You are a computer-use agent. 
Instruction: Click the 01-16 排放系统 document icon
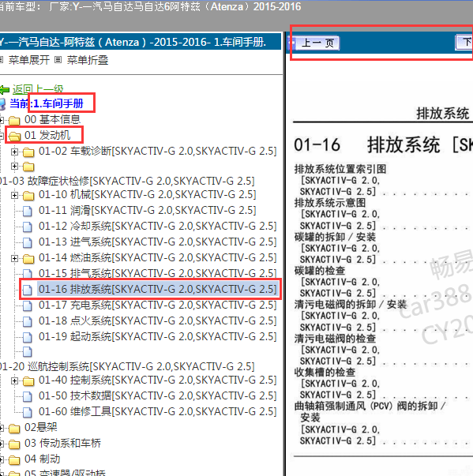28,290
